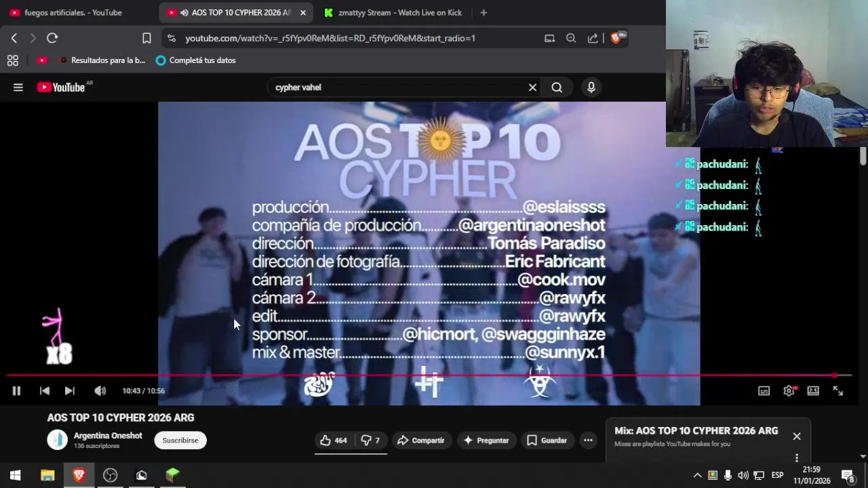Dislike the video with 7 dislikes
Image resolution: width=868 pixels, height=488 pixels.
(x=370, y=441)
